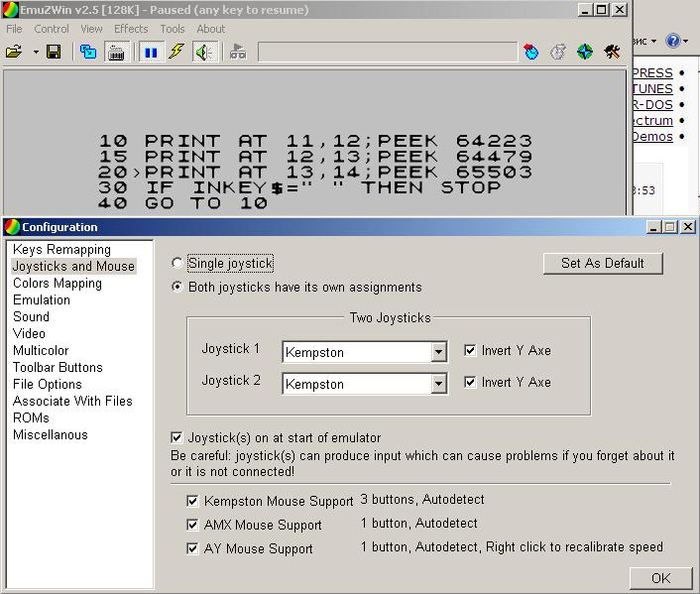Toggle the sound speaker icon
Viewport: 700px width, 594px height.
tap(204, 52)
